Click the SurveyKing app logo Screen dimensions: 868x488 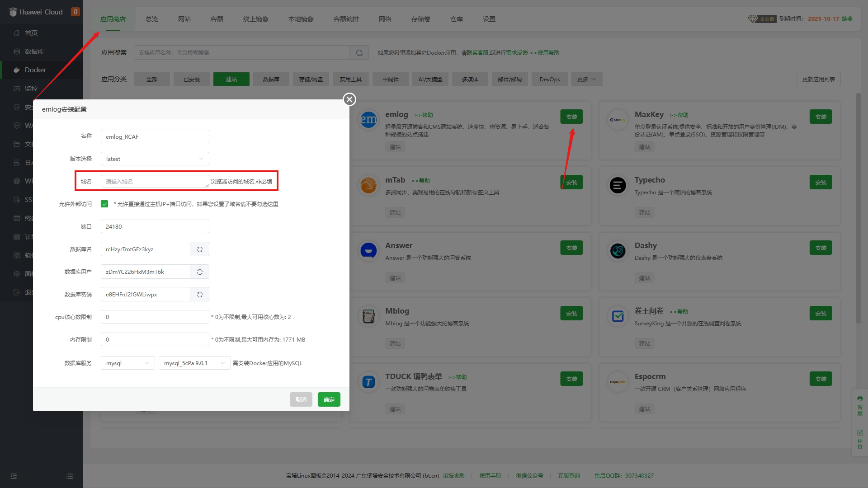(x=618, y=316)
